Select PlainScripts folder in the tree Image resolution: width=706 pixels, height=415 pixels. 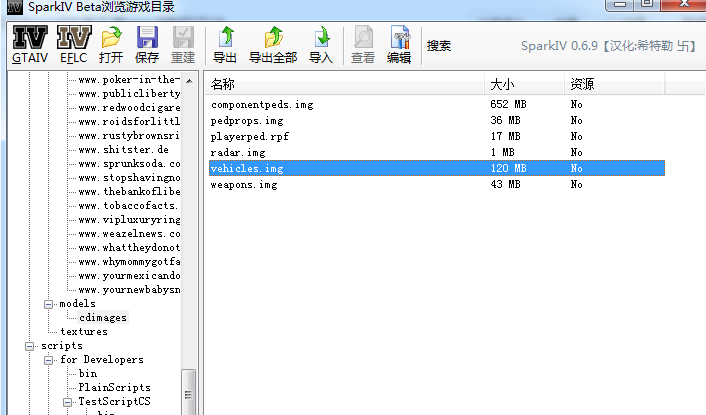pyautogui.click(x=114, y=388)
